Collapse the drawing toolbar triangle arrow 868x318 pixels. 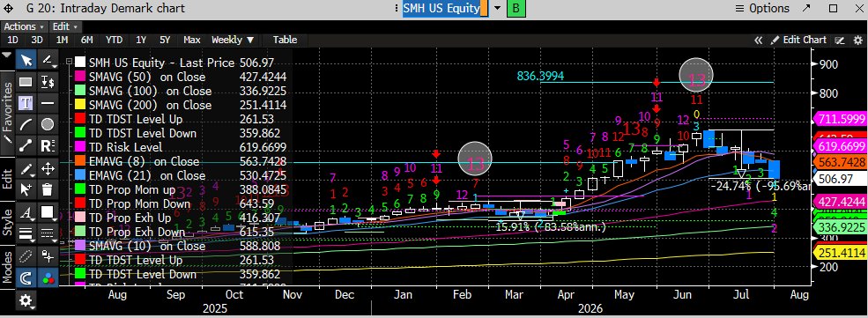[x=7, y=55]
